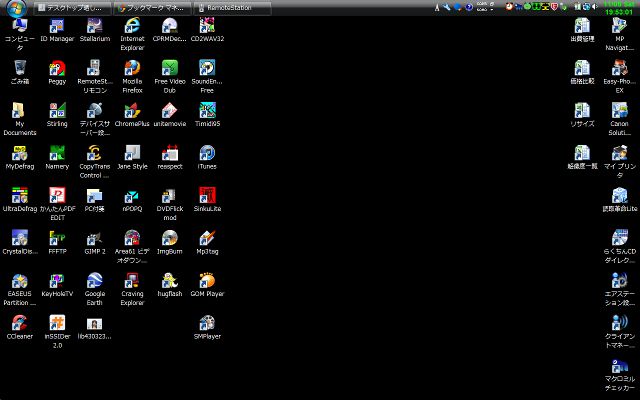Select the Namery icon
The width and height of the screenshot is (640, 400).
point(57,158)
